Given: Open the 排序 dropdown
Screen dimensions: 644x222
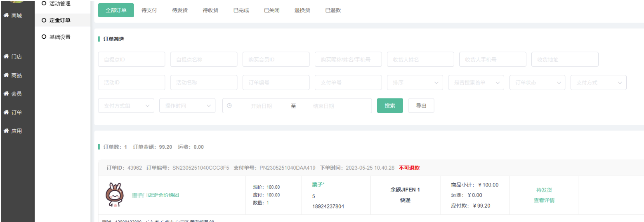Looking at the screenshot, I should point(415,82).
